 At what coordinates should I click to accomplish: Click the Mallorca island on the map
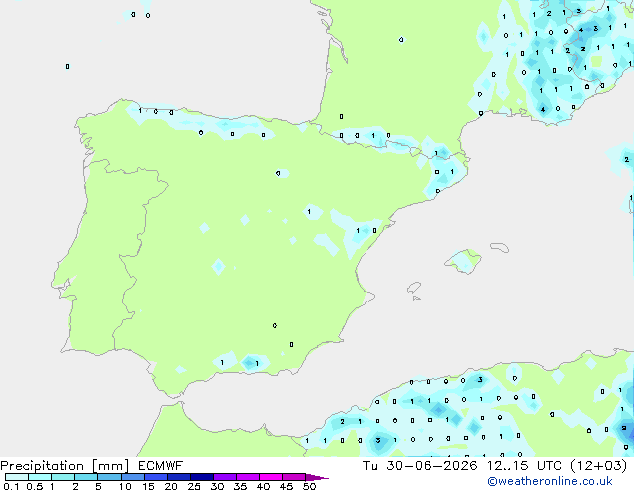[x=463, y=262]
